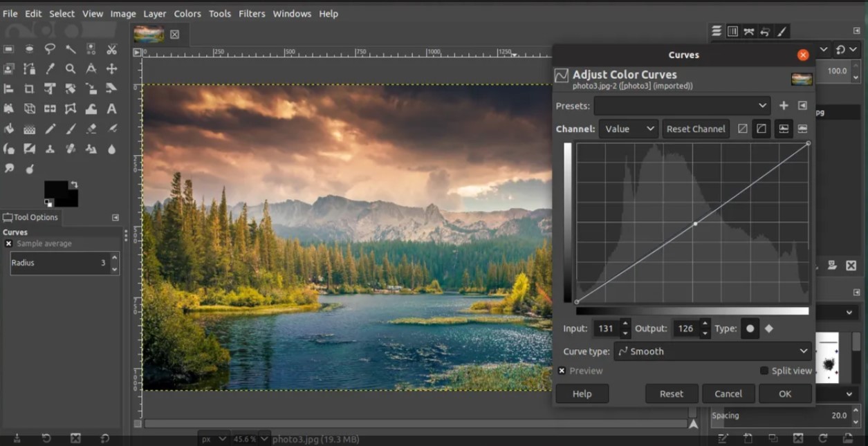Enable the Split view checkbox
The image size is (868, 446).
pyautogui.click(x=764, y=371)
